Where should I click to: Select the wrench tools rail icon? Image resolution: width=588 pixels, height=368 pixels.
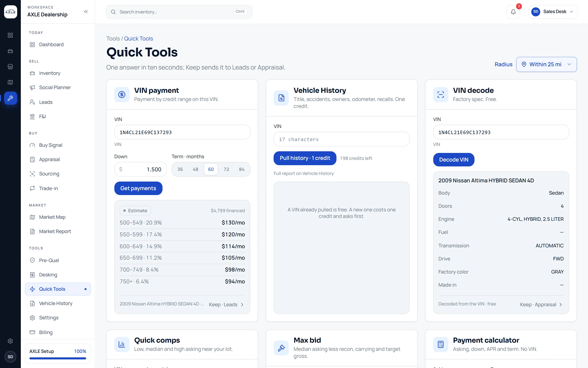click(10, 98)
